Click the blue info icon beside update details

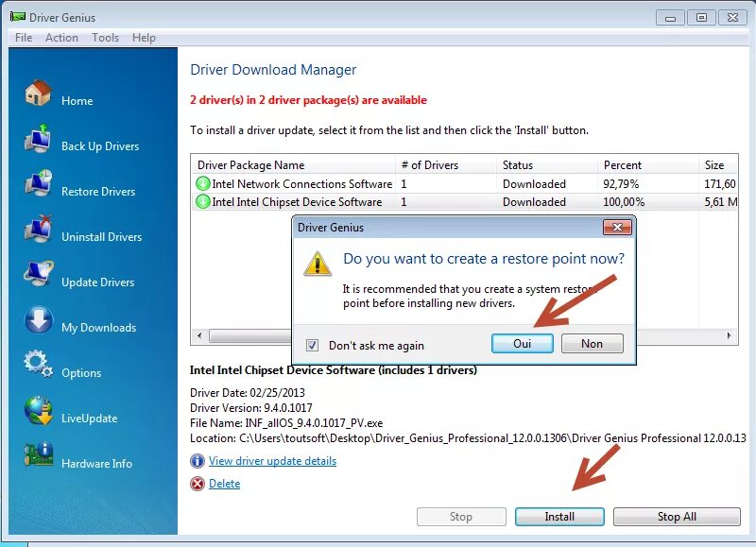pyautogui.click(x=198, y=461)
